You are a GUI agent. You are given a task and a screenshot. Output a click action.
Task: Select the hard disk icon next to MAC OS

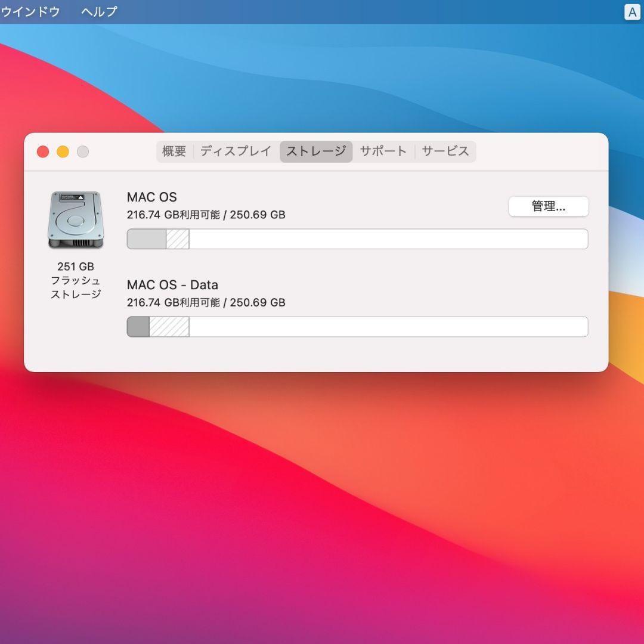75,219
